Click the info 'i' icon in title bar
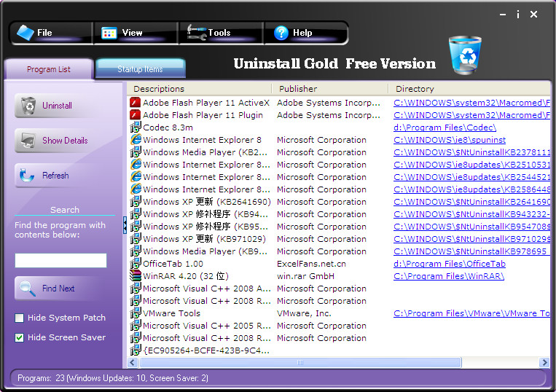Viewport: 556px width, 392px height. (518, 14)
